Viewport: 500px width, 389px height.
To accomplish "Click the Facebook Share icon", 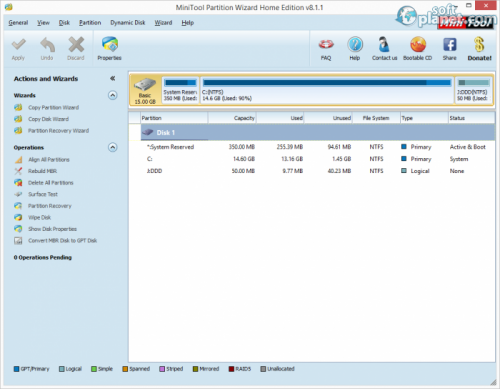I will [x=449, y=45].
